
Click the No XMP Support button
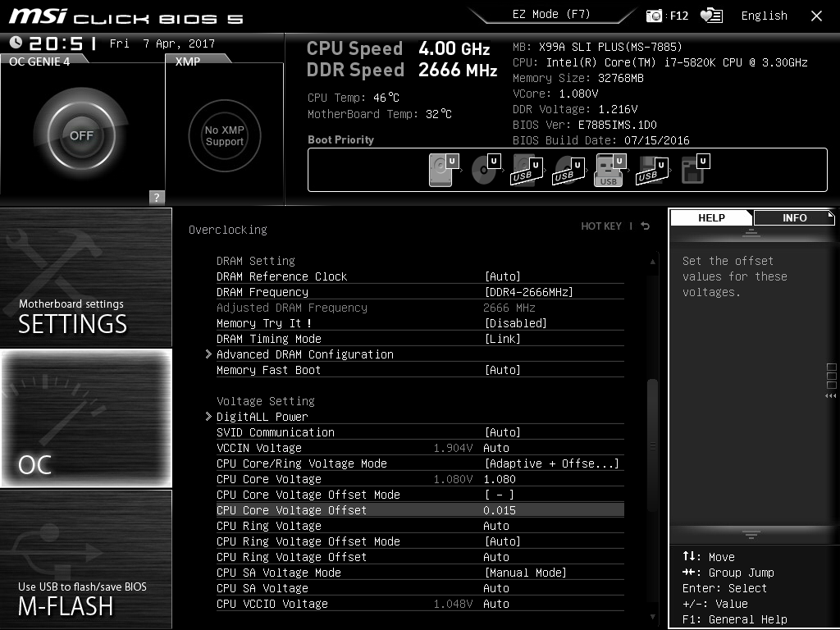(225, 135)
